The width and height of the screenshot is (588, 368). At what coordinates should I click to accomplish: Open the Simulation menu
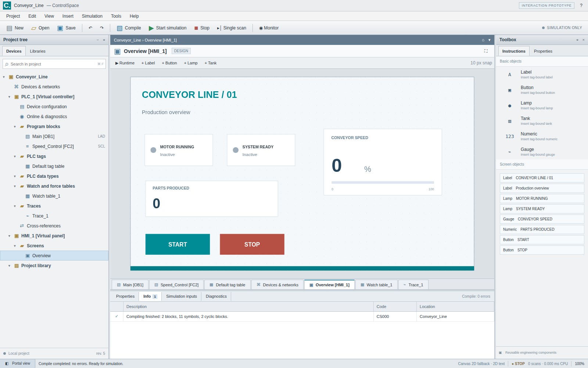(x=92, y=16)
